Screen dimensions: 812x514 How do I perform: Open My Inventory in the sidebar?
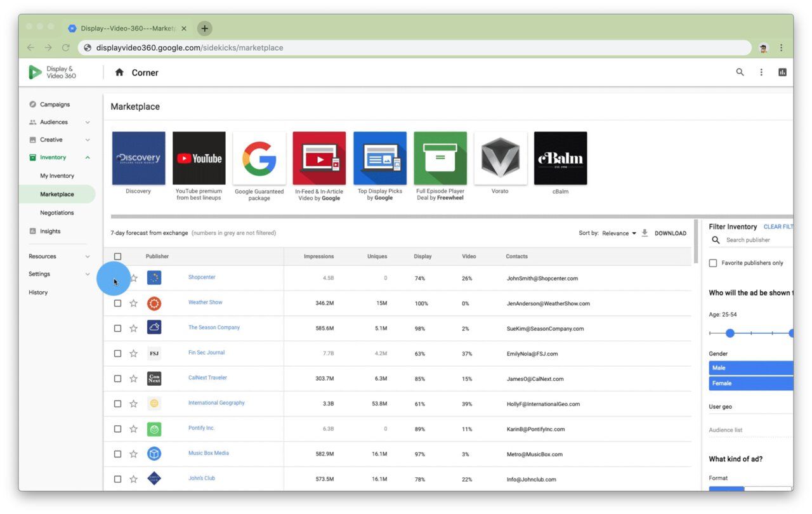(x=57, y=176)
